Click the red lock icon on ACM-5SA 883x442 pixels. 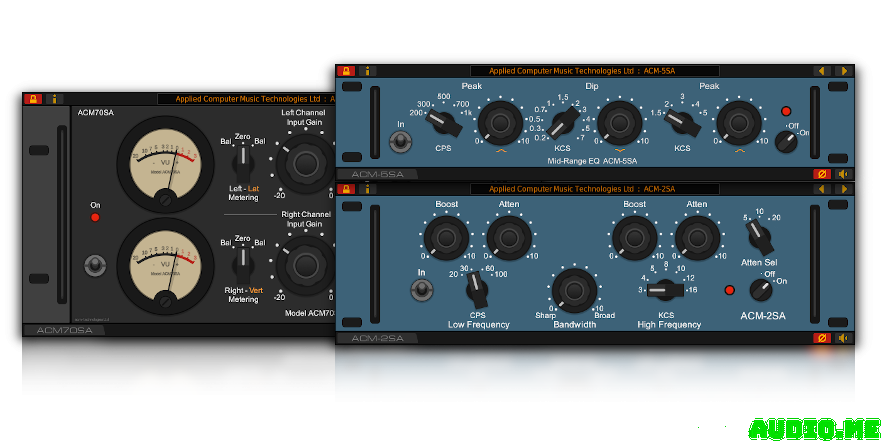click(x=346, y=71)
